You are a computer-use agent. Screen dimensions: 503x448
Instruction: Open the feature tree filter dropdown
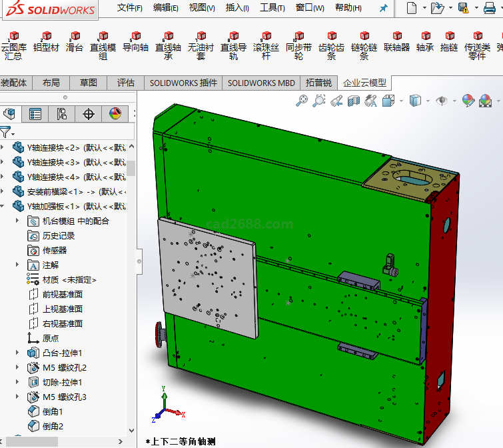click(7, 132)
